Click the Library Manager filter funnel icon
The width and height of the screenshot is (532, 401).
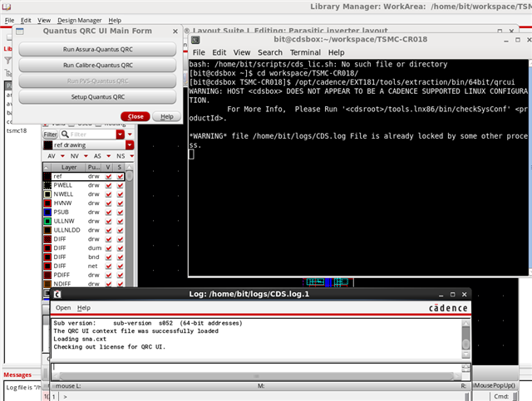click(7, 61)
